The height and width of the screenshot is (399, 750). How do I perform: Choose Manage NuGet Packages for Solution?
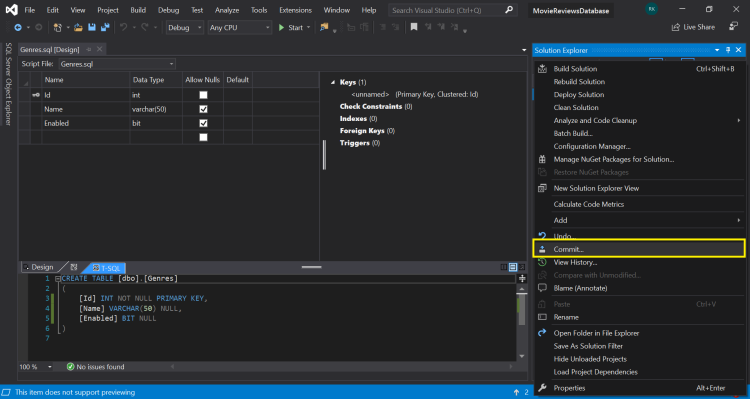pos(639,159)
